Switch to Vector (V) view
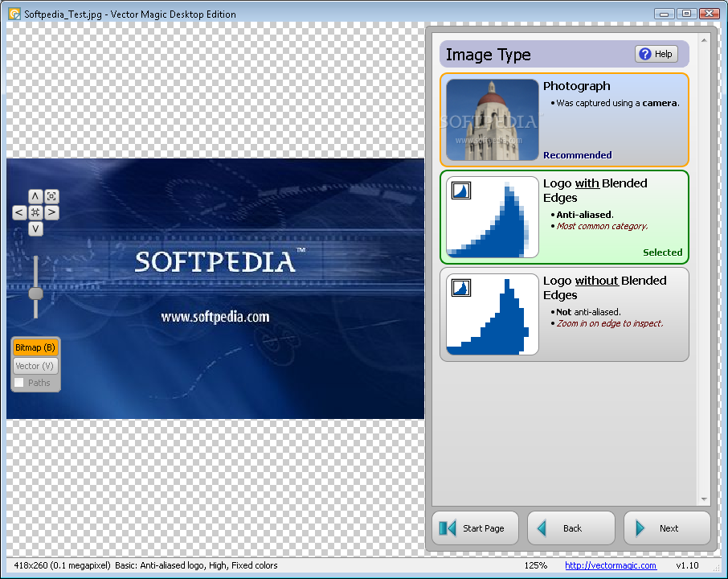The image size is (728, 579). 35,366
